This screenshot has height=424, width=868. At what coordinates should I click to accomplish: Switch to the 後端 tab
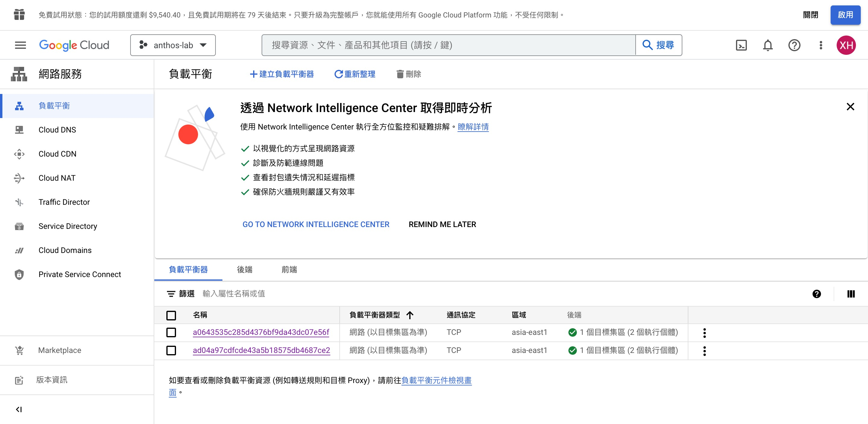tap(244, 270)
